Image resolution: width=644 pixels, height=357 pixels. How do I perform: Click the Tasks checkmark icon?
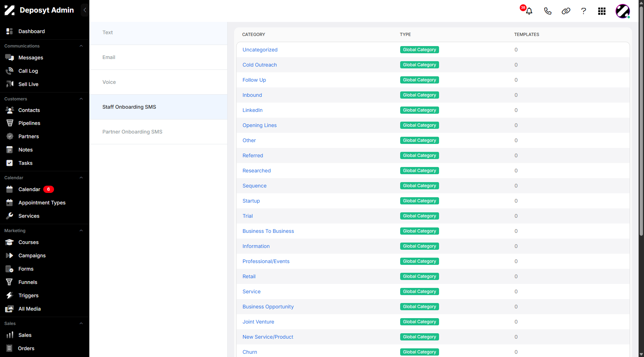click(10, 163)
